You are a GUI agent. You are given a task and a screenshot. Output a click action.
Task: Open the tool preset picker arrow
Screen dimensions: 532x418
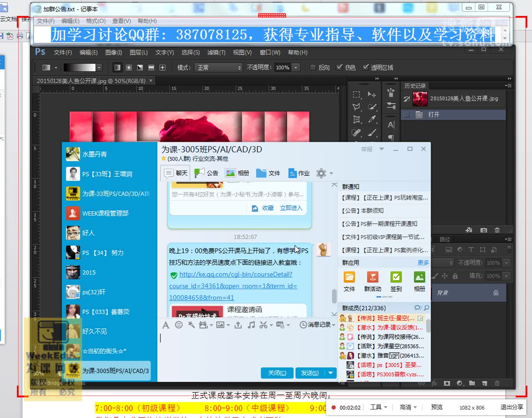tap(56, 67)
